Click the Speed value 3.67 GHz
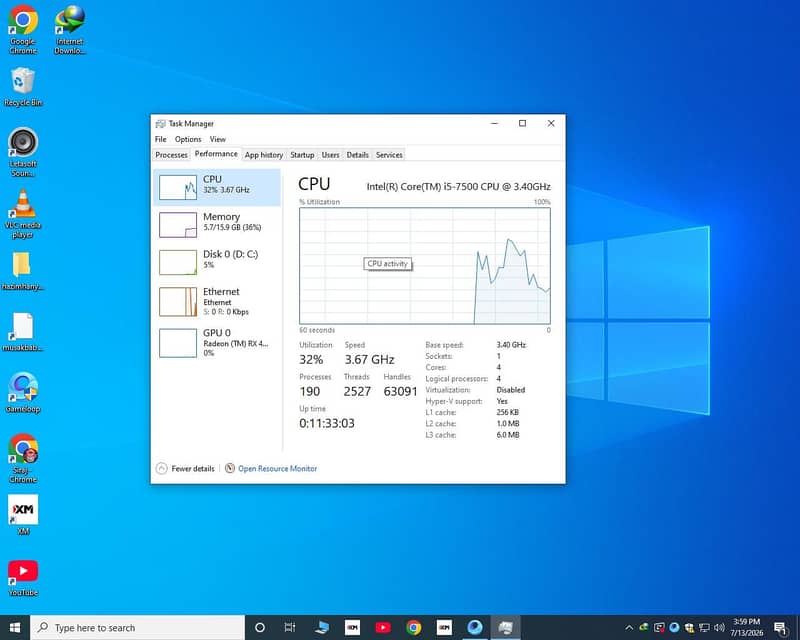800x640 pixels. coord(369,360)
